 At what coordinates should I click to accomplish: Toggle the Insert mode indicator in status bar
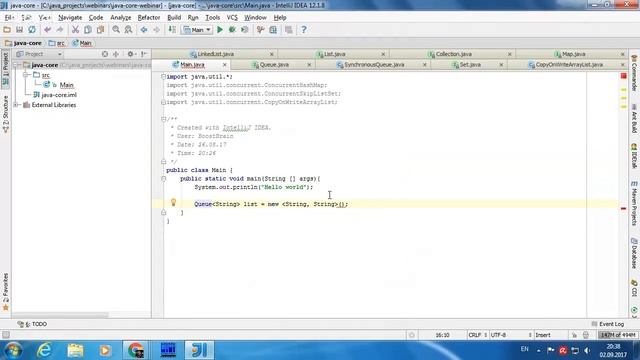point(542,335)
